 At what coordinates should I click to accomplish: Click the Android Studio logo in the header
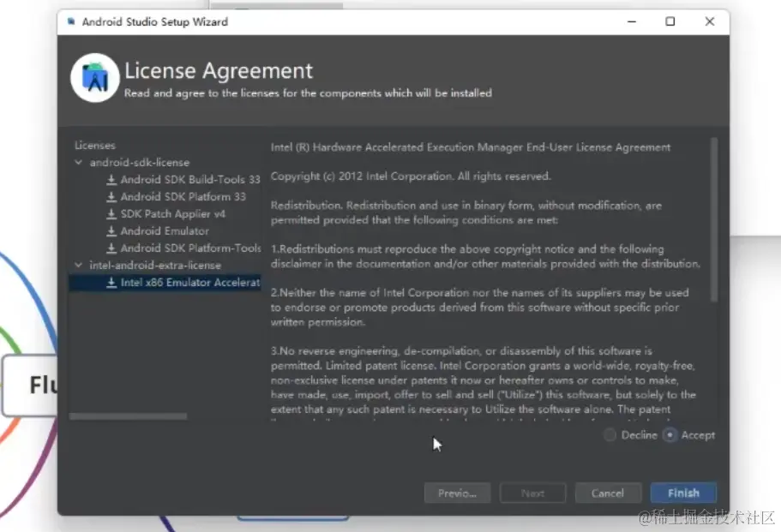94,78
